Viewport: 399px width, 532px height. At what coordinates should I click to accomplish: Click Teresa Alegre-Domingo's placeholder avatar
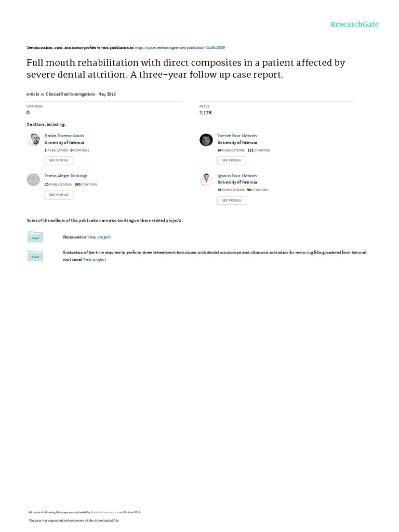[x=33, y=179]
